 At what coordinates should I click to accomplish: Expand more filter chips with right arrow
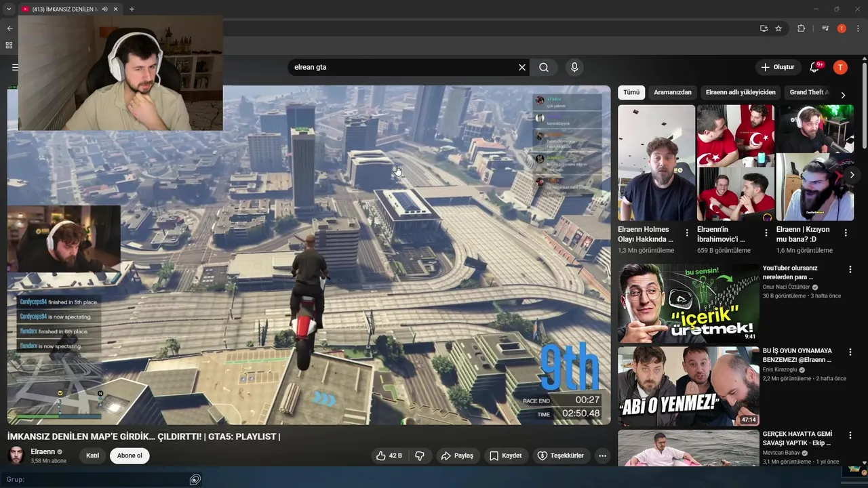843,95
